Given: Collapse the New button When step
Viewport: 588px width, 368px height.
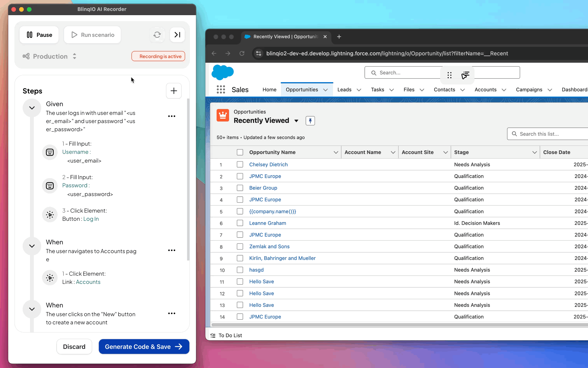Looking at the screenshot, I should [x=32, y=309].
